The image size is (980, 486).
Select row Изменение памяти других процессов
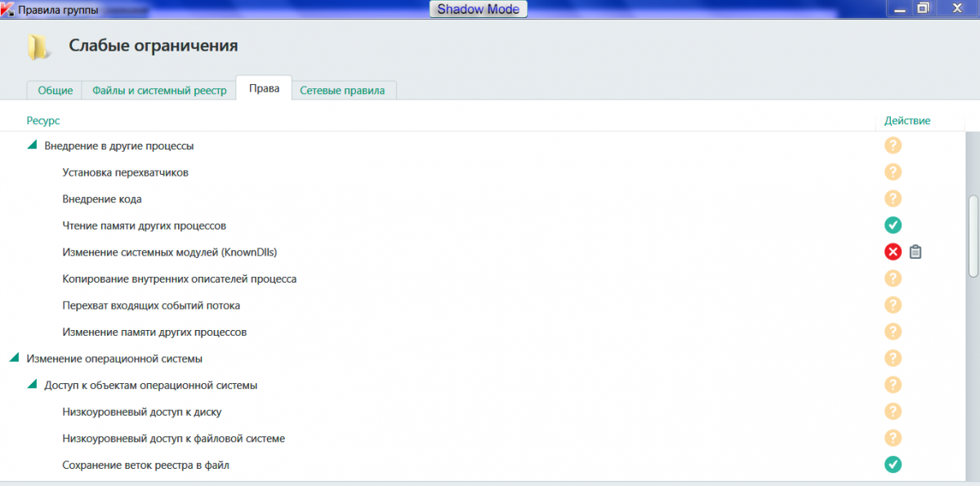[482, 332]
